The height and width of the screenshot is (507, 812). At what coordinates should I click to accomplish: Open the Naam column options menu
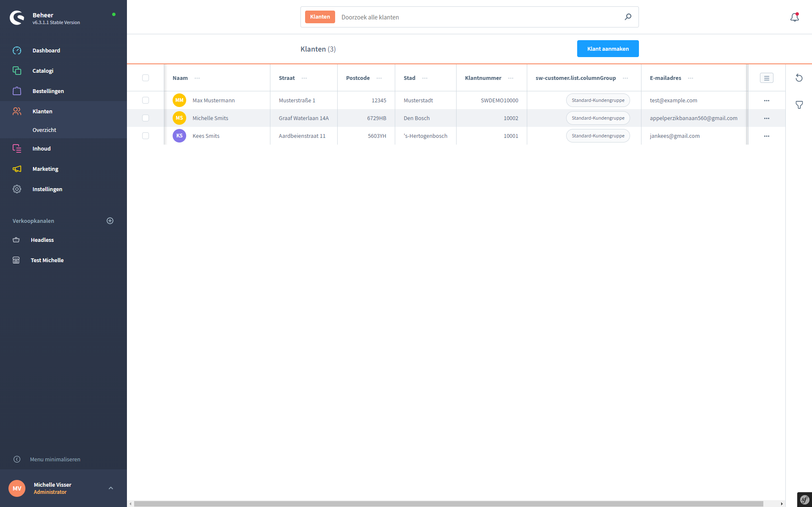[x=197, y=78]
